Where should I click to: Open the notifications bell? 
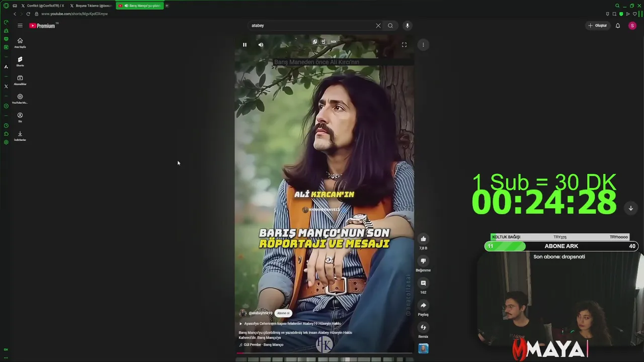coord(618,26)
